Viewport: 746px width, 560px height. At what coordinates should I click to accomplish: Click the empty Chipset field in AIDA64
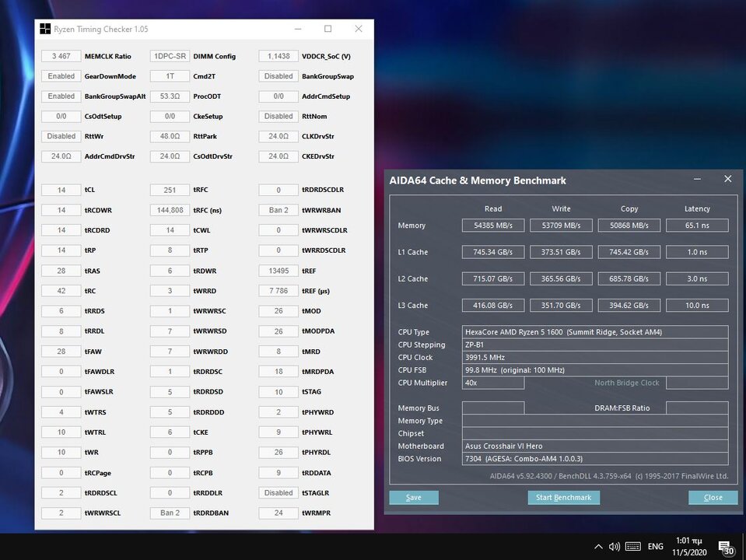pyautogui.click(x=595, y=433)
